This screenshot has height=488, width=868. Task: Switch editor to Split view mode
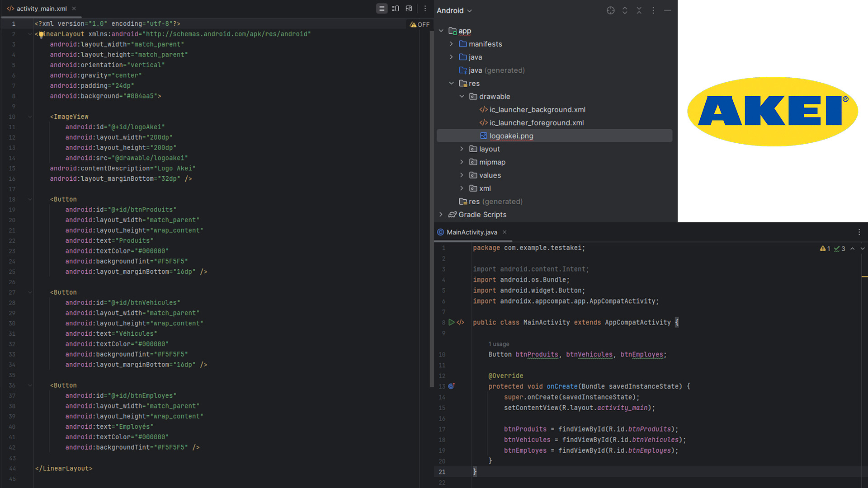pyautogui.click(x=395, y=9)
